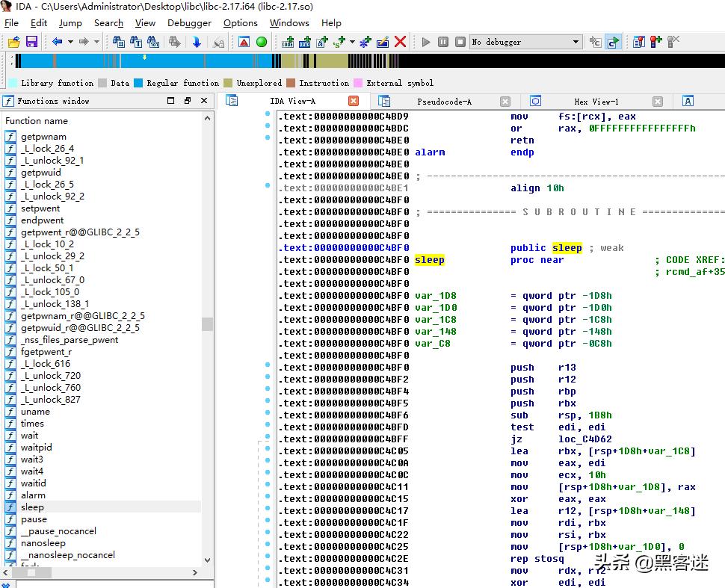Open the dropdown arrow beside structure icon

click(352, 42)
